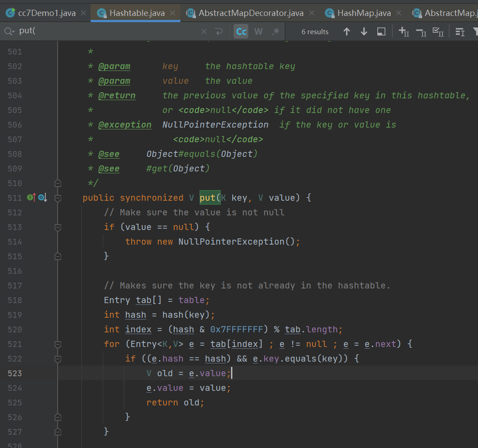The image size is (478, 448).
Task: Close the HashMap.java tab
Action: (399, 13)
